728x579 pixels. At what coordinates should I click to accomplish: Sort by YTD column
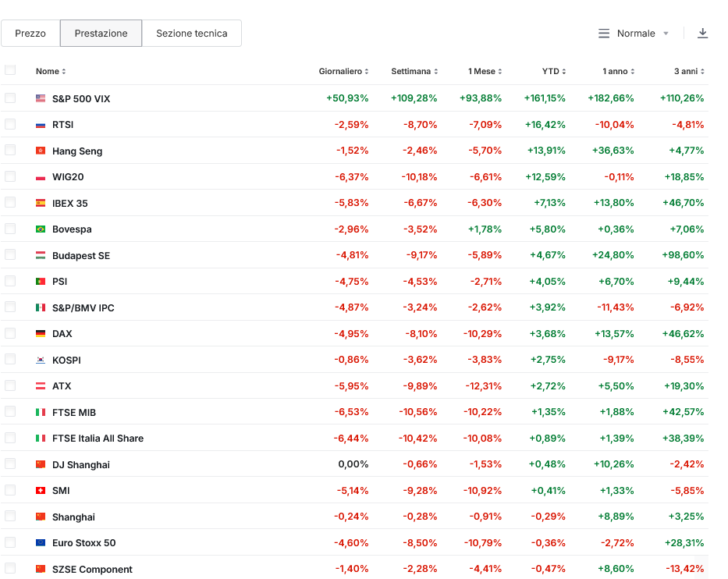554,72
